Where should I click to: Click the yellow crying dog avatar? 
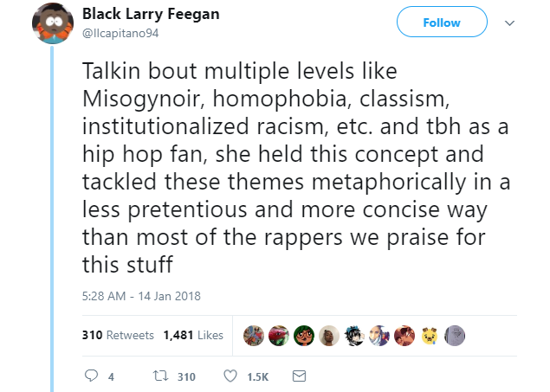click(x=429, y=335)
